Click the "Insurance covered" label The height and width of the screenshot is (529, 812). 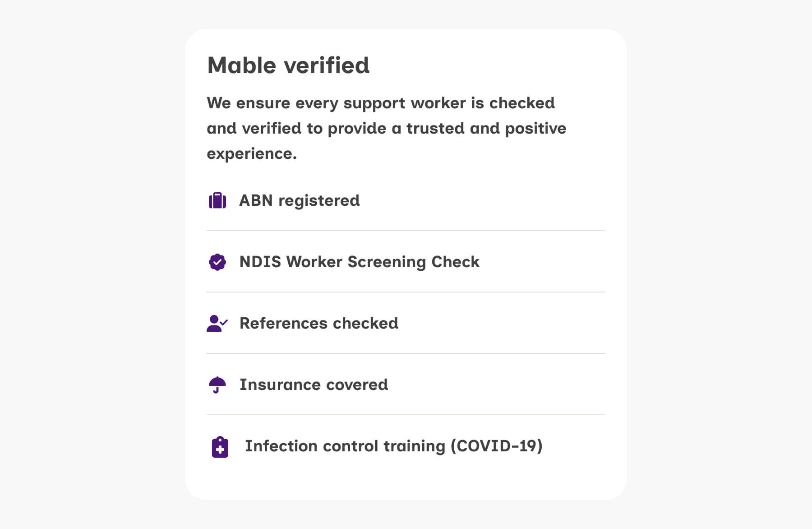[314, 385]
